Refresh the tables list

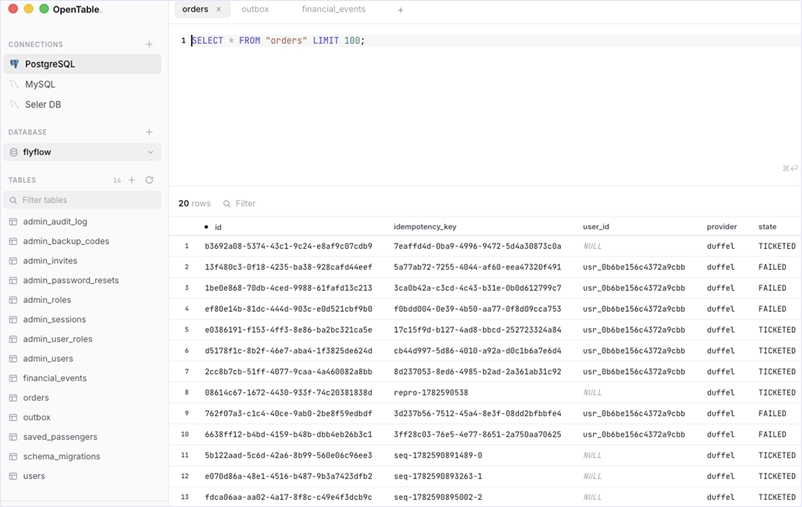(x=149, y=180)
